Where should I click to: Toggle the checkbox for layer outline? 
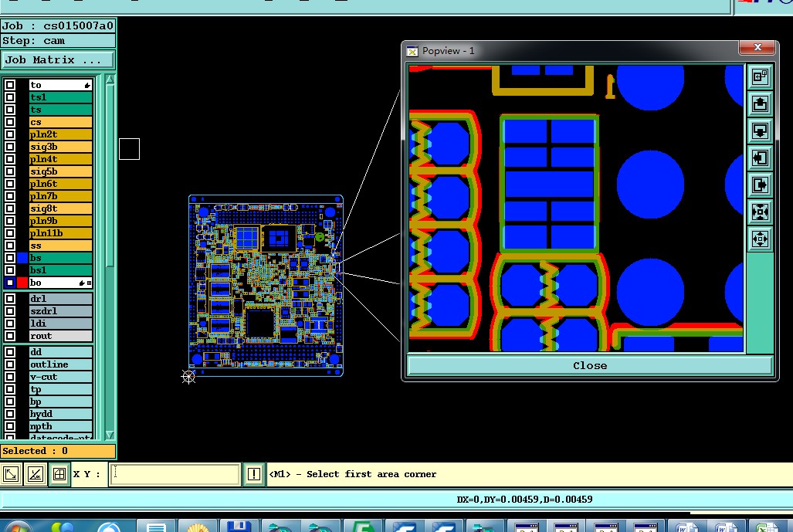tap(9, 364)
